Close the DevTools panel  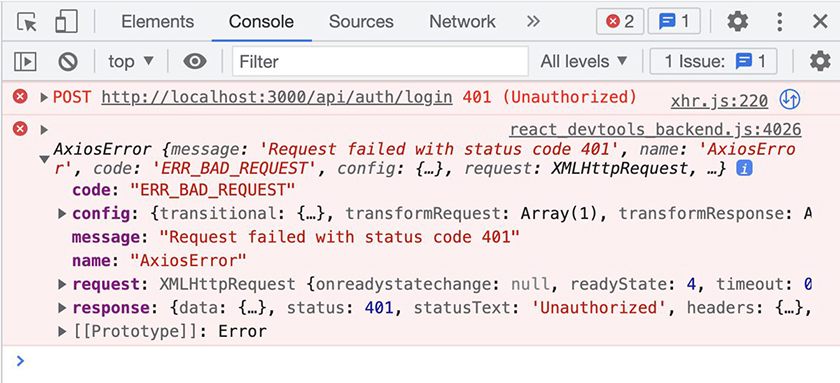tap(820, 22)
